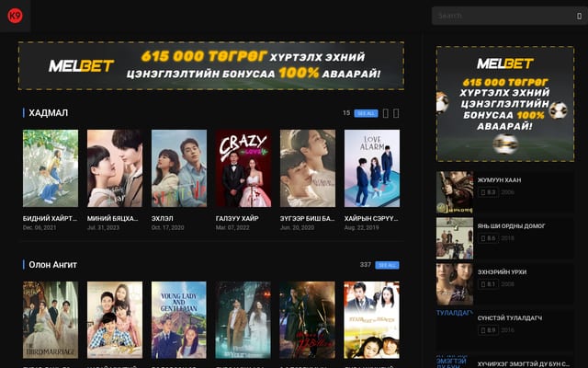Click the ЗҮГЭЭР БИШ БА title text
Screen dimensions: 588x368
[307, 218]
